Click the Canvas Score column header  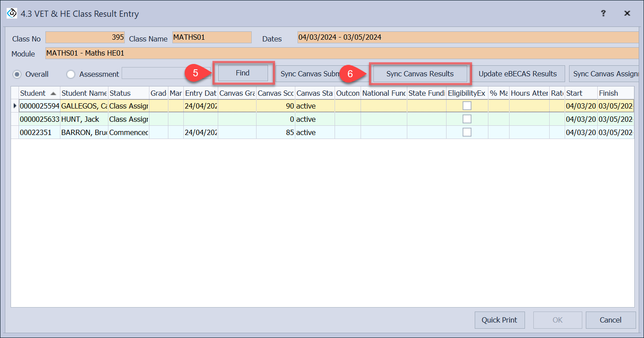[275, 93]
